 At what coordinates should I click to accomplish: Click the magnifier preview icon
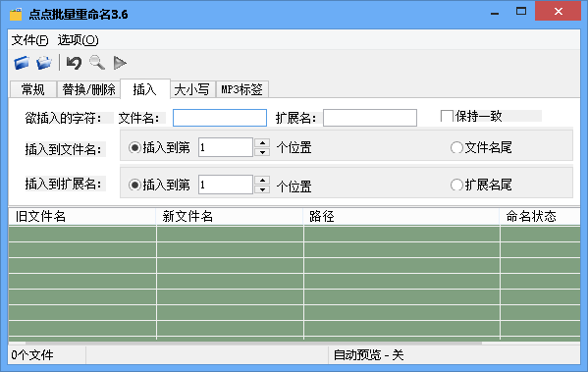click(x=97, y=63)
